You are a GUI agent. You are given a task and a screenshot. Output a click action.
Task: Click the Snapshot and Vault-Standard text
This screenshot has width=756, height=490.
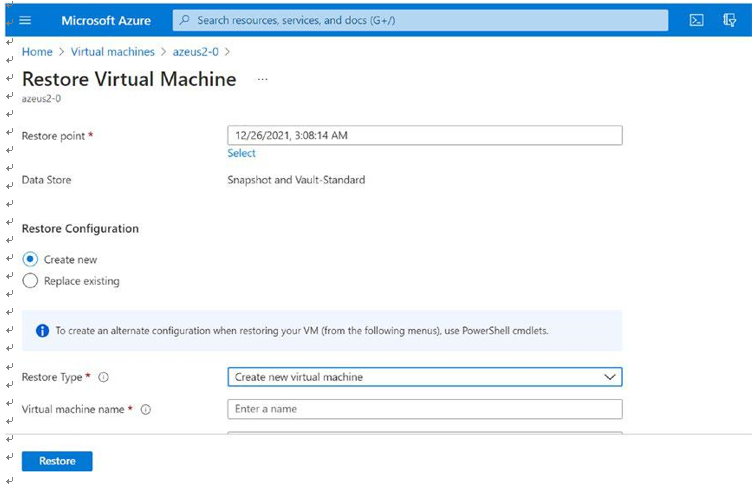pyautogui.click(x=296, y=180)
